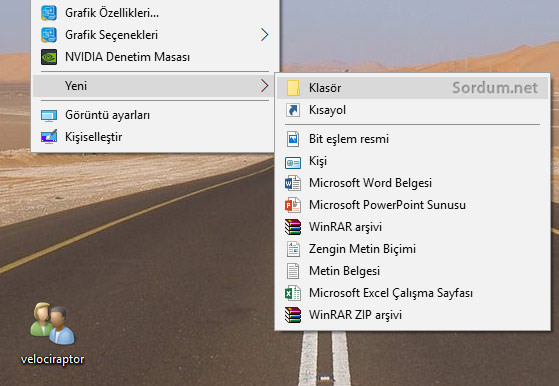Click the velociraptor icon label text
This screenshot has width=559, height=386.
52,359
